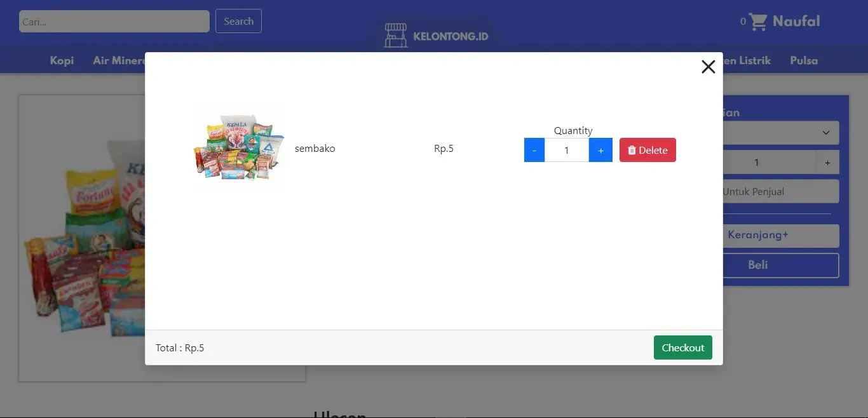Open the Pulsa category menu
Screen dimensions: 868x418
coord(804,60)
